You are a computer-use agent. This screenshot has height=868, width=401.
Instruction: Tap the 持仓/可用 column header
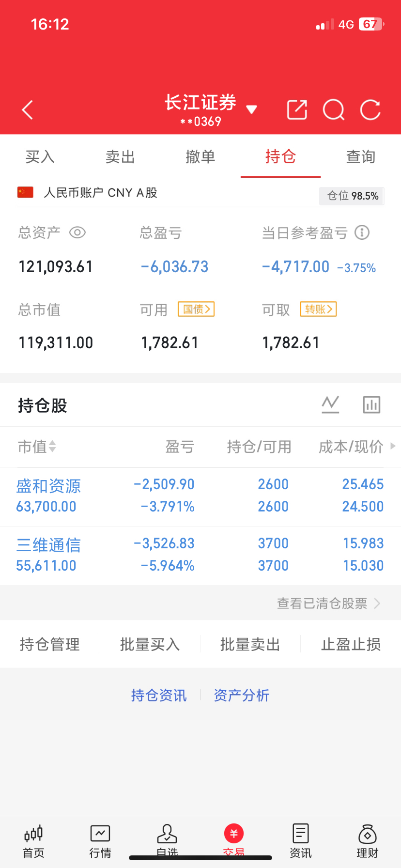pyautogui.click(x=259, y=447)
